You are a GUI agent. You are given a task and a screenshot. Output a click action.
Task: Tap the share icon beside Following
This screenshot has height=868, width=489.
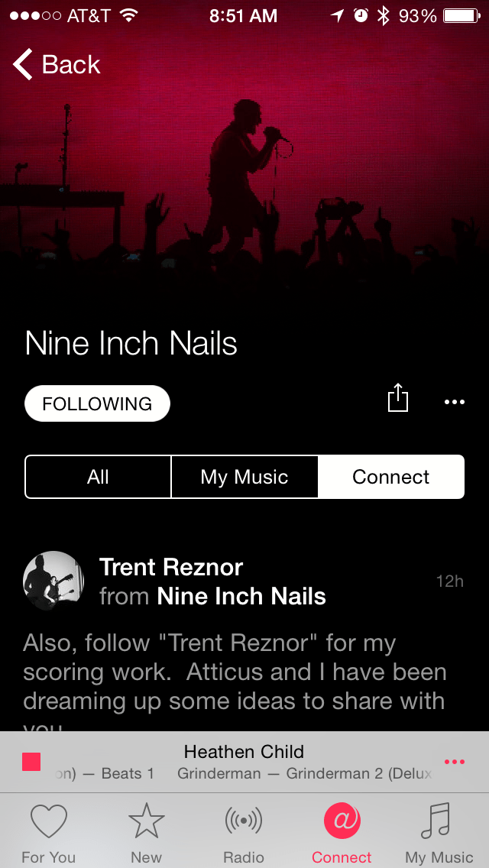tap(398, 399)
